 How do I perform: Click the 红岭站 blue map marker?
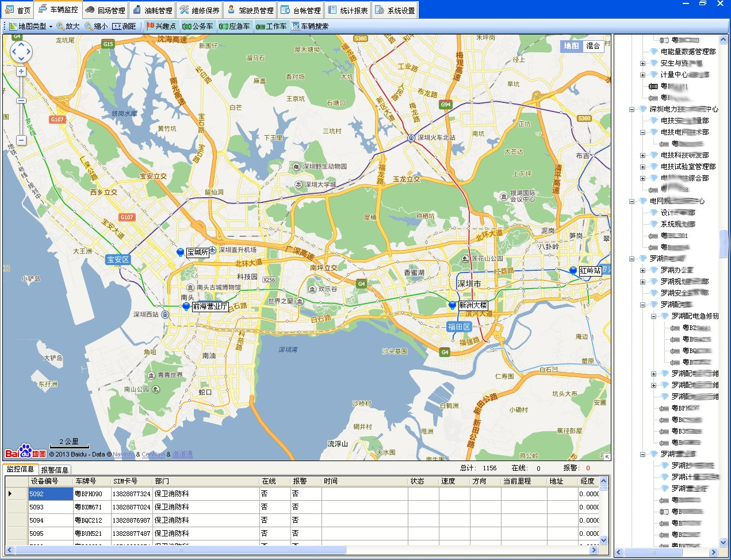pos(573,270)
